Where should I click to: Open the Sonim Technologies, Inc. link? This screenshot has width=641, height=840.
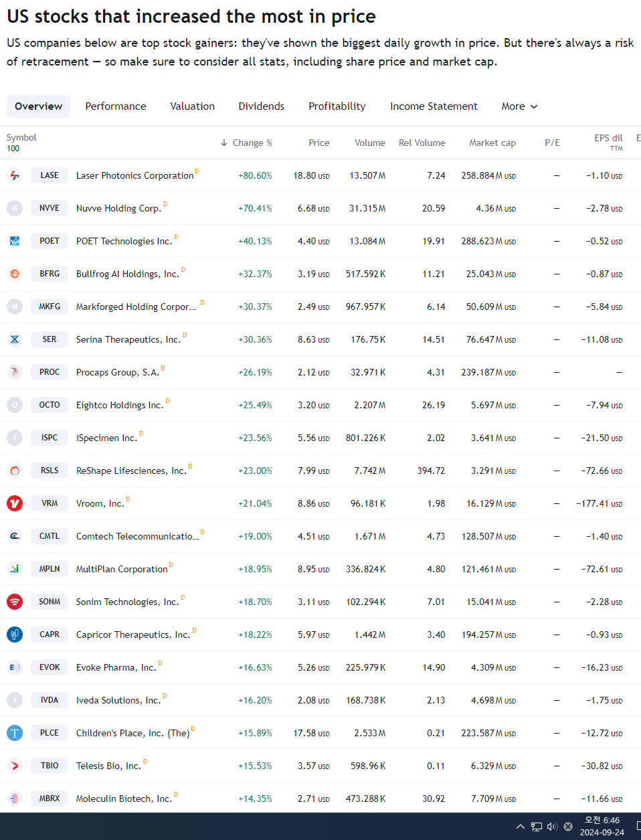tap(128, 602)
